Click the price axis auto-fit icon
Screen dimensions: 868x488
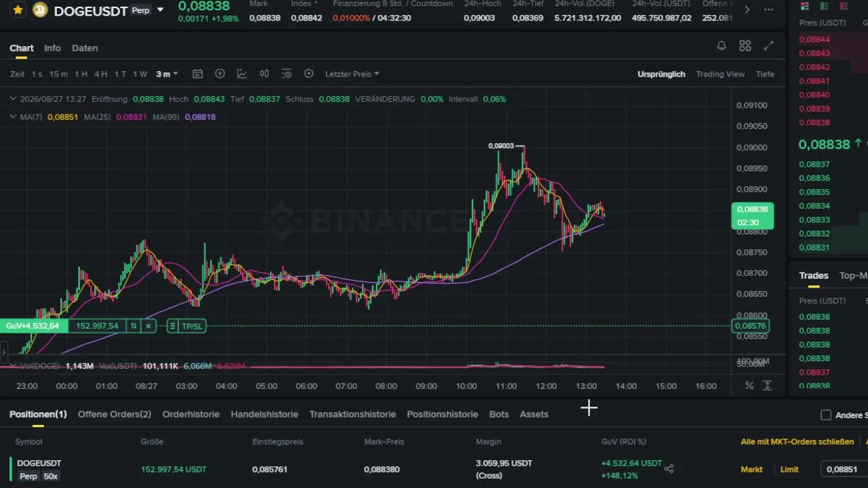(767, 386)
